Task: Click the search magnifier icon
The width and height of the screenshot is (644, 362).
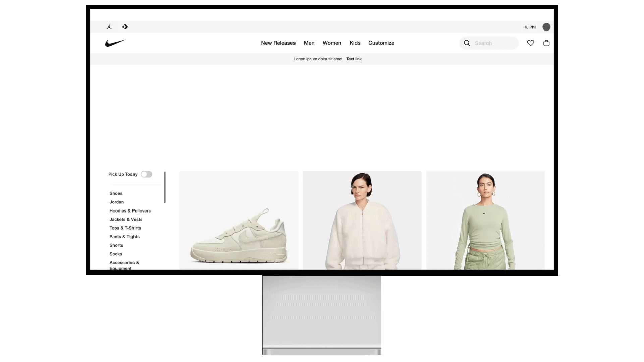Action: [x=467, y=43]
